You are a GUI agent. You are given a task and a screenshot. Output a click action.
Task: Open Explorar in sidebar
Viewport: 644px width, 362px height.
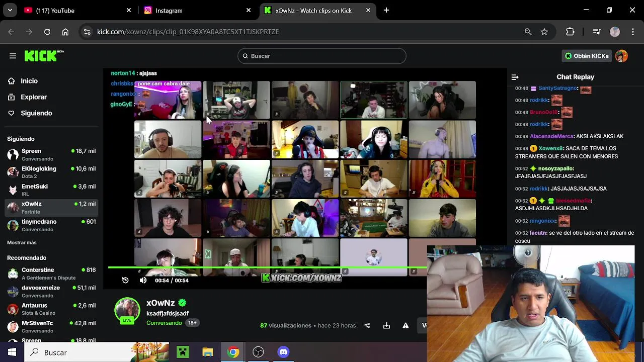pyautogui.click(x=34, y=97)
